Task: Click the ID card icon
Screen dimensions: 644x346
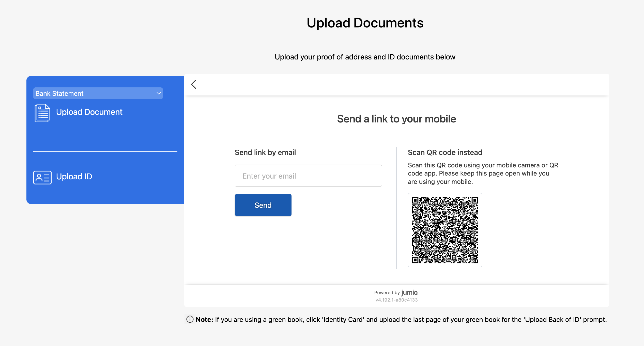Action: pyautogui.click(x=42, y=177)
